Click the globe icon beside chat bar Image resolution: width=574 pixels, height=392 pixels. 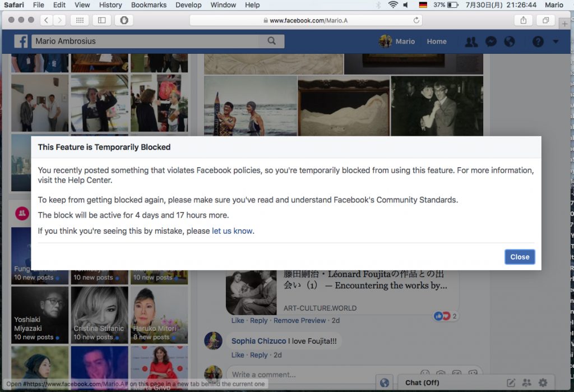[x=385, y=383]
